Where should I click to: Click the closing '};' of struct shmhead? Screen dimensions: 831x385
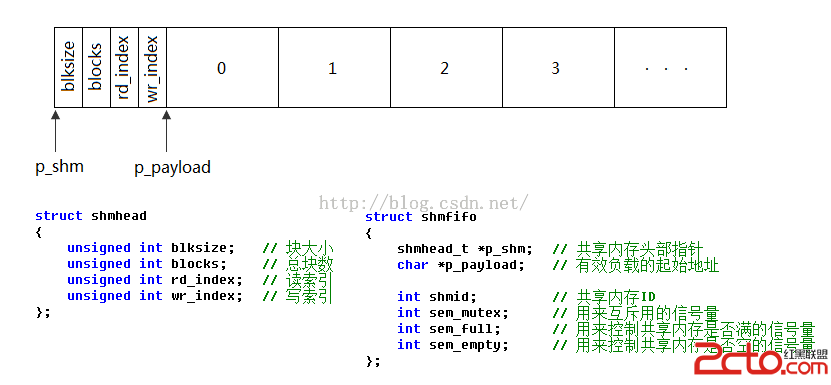42,312
